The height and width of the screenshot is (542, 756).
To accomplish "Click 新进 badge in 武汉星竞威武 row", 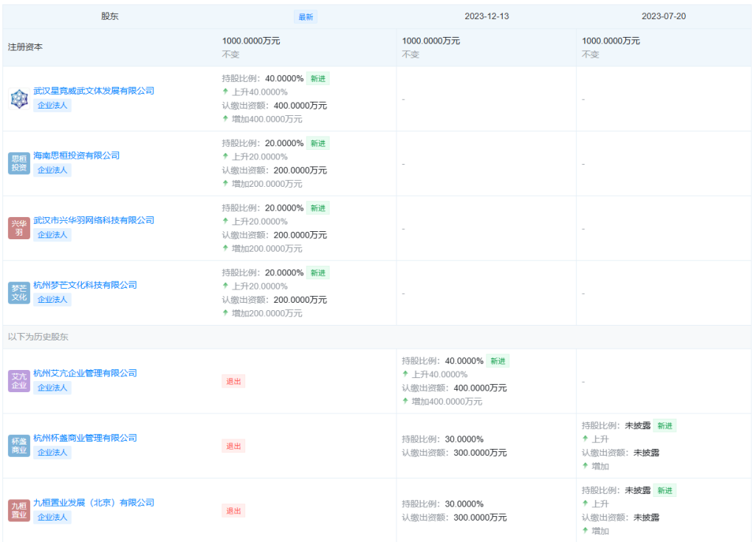I will 317,78.
